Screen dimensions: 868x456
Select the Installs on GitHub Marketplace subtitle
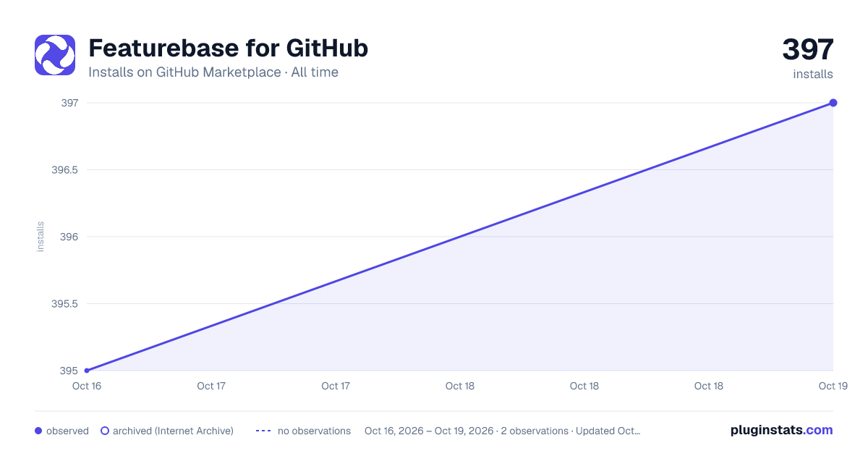213,72
